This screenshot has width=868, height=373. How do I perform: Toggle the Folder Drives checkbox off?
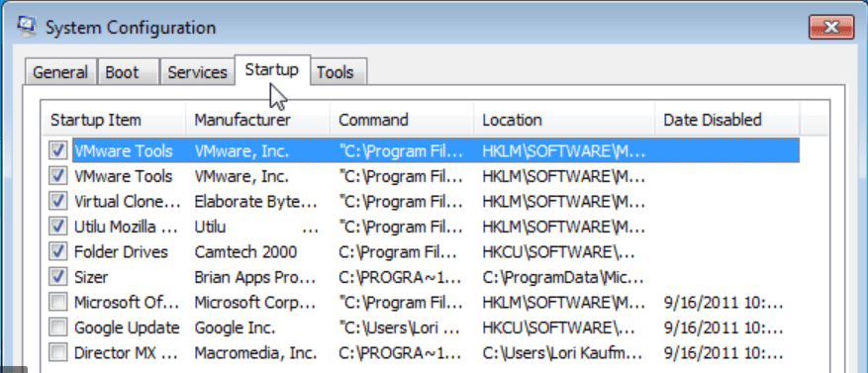click(58, 252)
